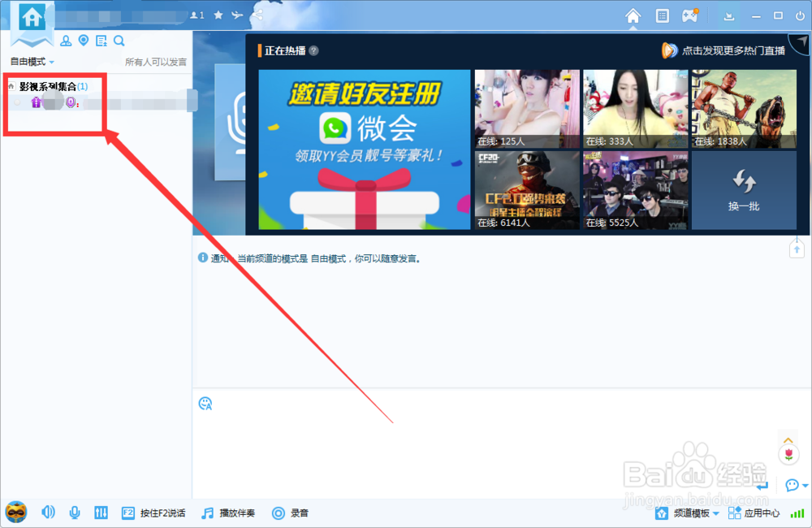Mute the speaker volume icon
The image size is (812, 528).
48,513
